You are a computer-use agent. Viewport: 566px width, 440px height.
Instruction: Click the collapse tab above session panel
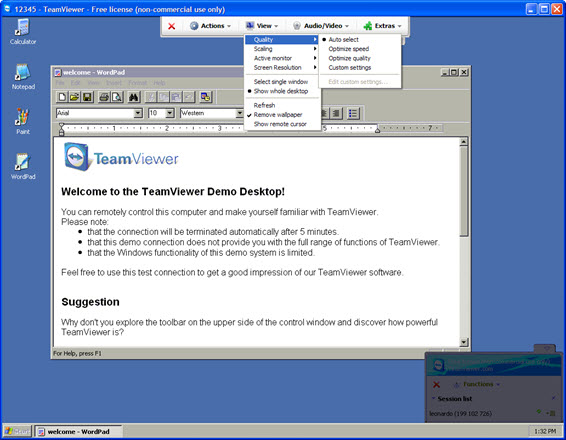545,349
